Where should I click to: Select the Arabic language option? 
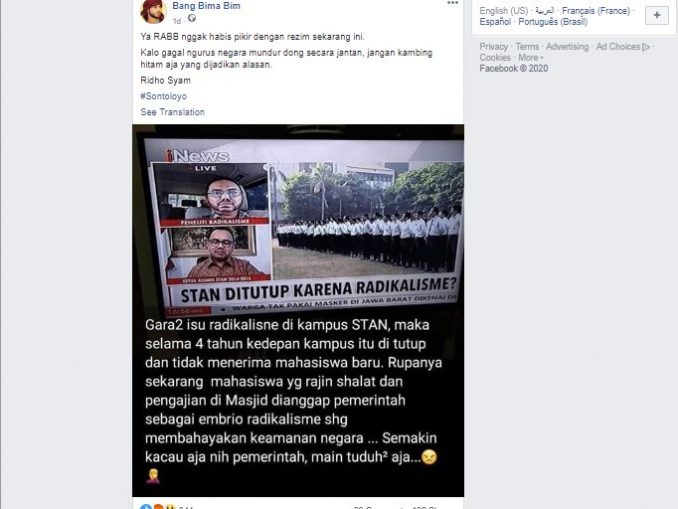(x=544, y=11)
